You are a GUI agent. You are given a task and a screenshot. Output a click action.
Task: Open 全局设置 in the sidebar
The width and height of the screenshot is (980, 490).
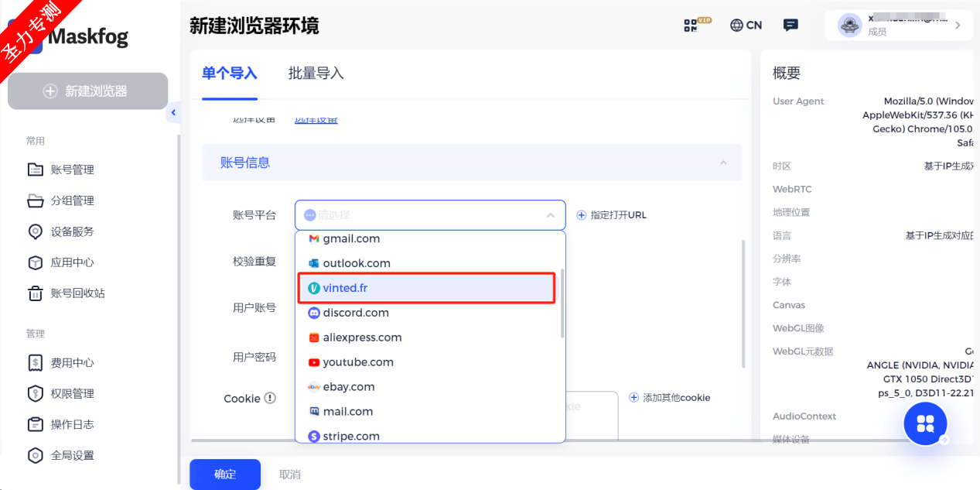click(61, 455)
